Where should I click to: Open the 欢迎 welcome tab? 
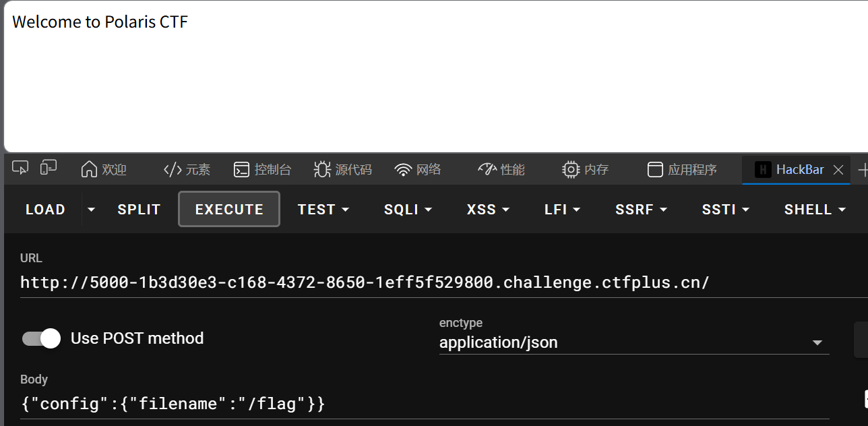[x=104, y=170]
